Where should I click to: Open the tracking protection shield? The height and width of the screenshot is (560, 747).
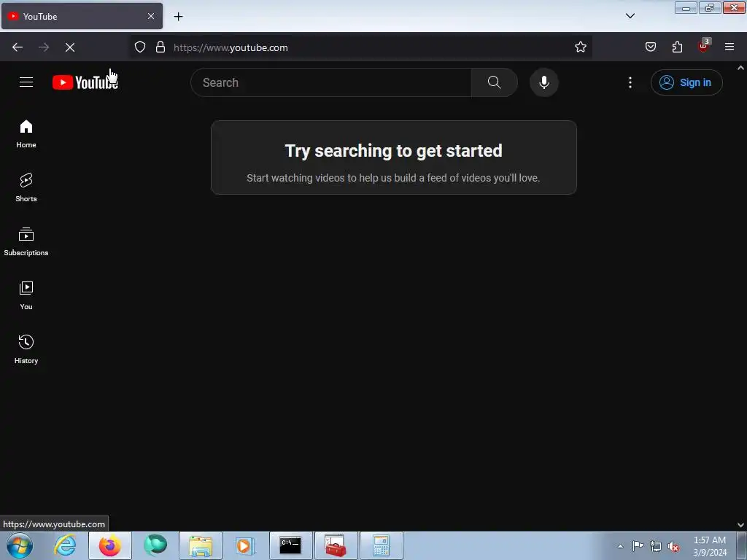click(139, 47)
